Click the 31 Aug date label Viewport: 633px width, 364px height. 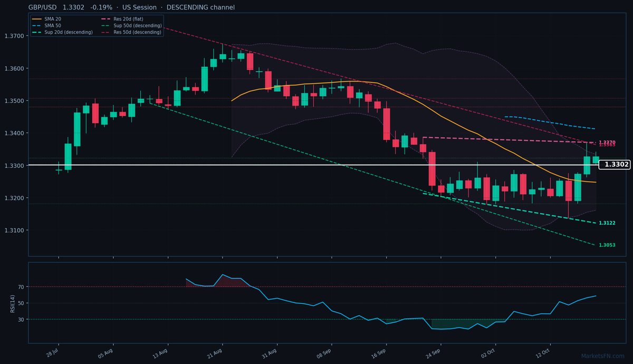[x=270, y=353]
